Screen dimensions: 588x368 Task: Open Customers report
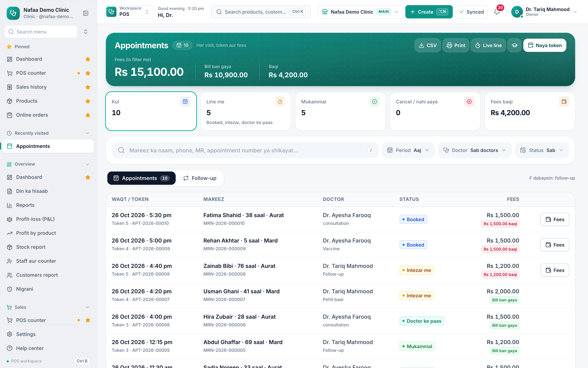point(48,275)
